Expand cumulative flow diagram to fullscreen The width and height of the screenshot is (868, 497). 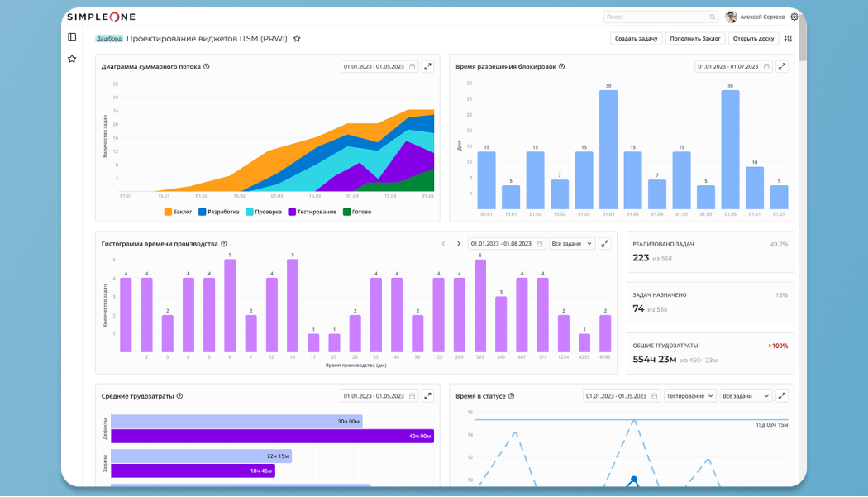pos(427,66)
